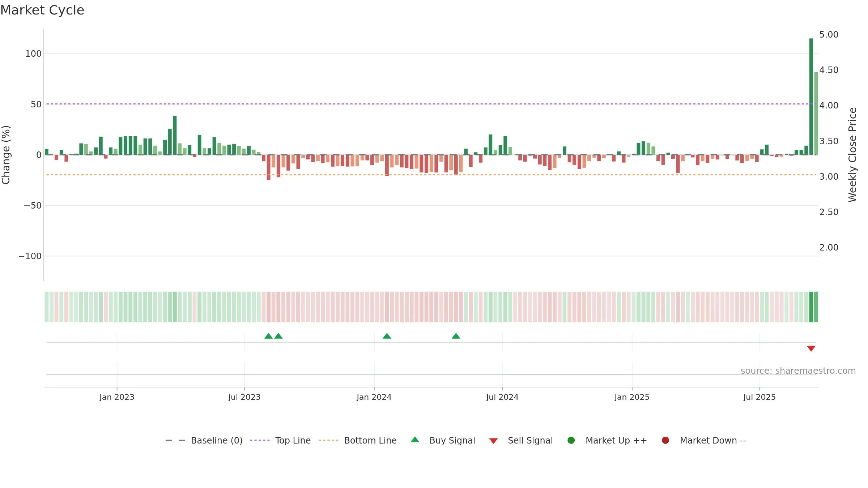Select the buy signal marker after Jan 2024

pos(387,336)
